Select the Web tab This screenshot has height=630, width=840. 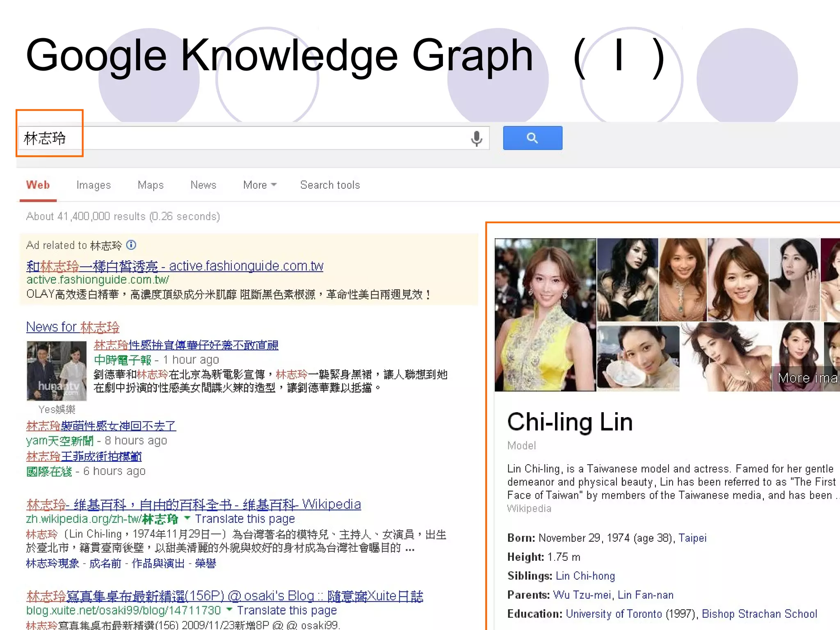(x=38, y=185)
